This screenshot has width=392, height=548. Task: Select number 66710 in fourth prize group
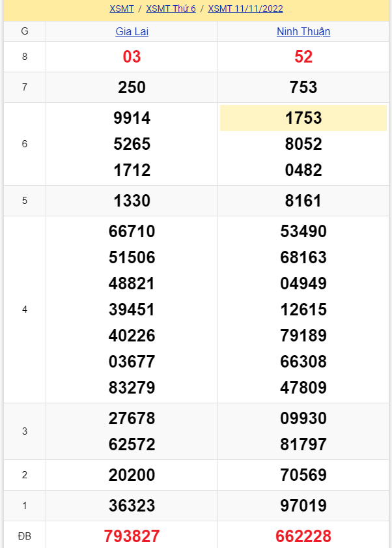pos(132,231)
